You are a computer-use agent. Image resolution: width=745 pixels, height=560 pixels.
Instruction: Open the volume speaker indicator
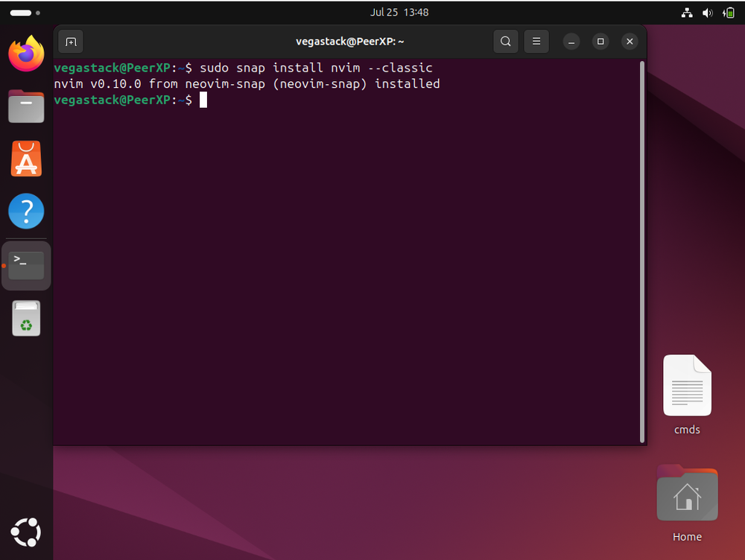pos(707,13)
